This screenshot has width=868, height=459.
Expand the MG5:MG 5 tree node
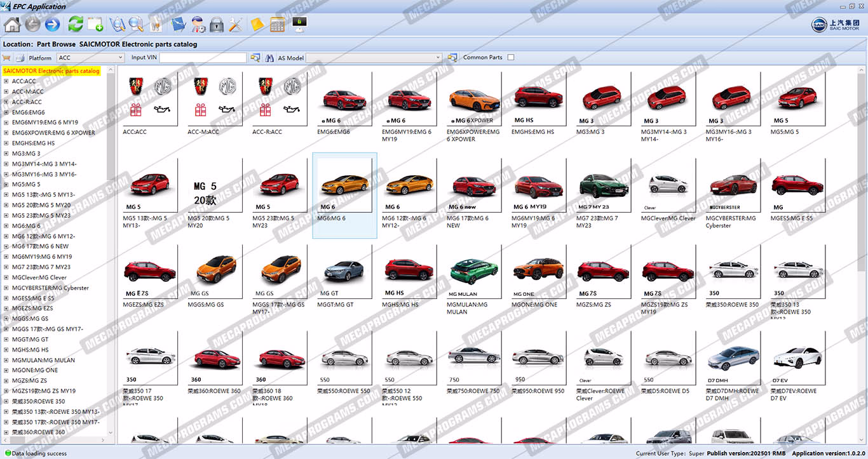[x=6, y=185]
